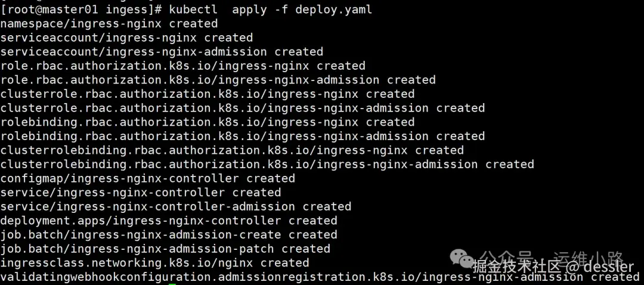
Task: Click the clusterrolebinding.rbac ingress-nginx-admission line
Action: (x=267, y=165)
